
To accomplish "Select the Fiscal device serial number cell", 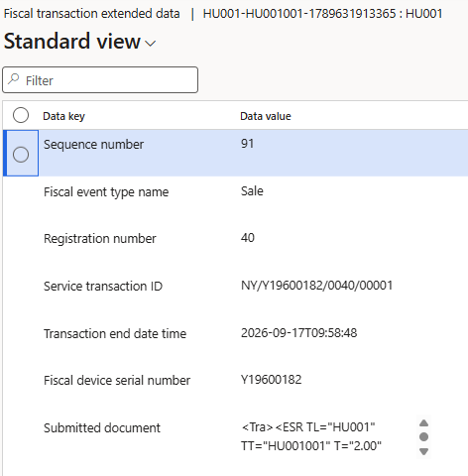I will tap(117, 381).
